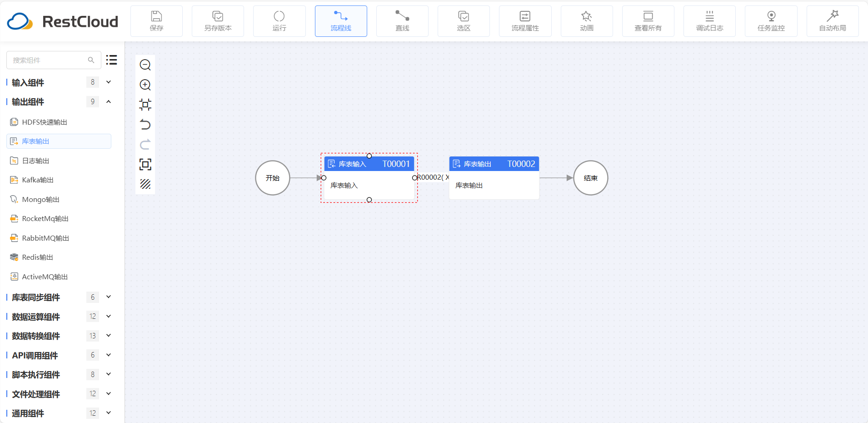This screenshot has height=423, width=868.
Task: Click the search magnifier in component search
Action: 91,60
